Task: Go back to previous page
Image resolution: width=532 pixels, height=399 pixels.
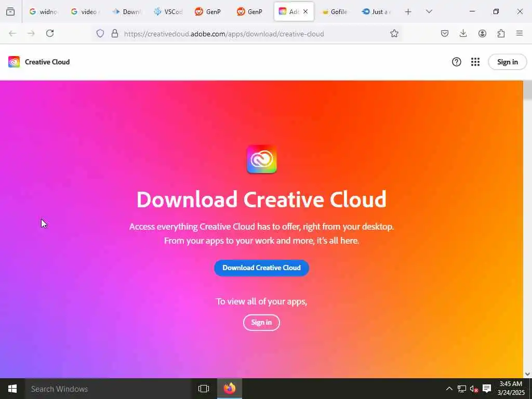Action: pyautogui.click(x=12, y=33)
